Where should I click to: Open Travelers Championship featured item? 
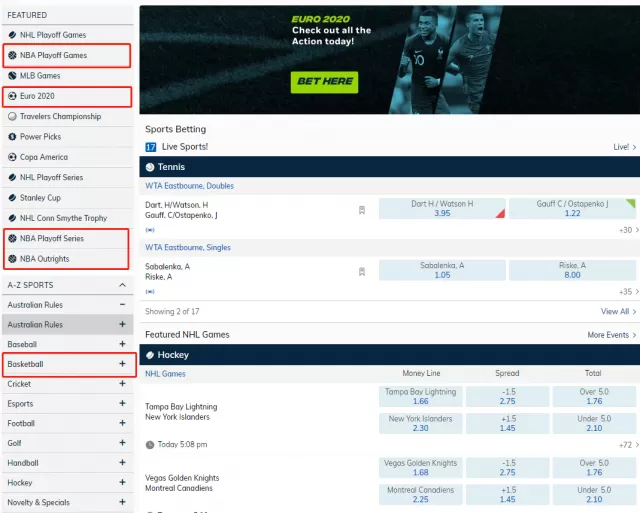click(x=68, y=116)
